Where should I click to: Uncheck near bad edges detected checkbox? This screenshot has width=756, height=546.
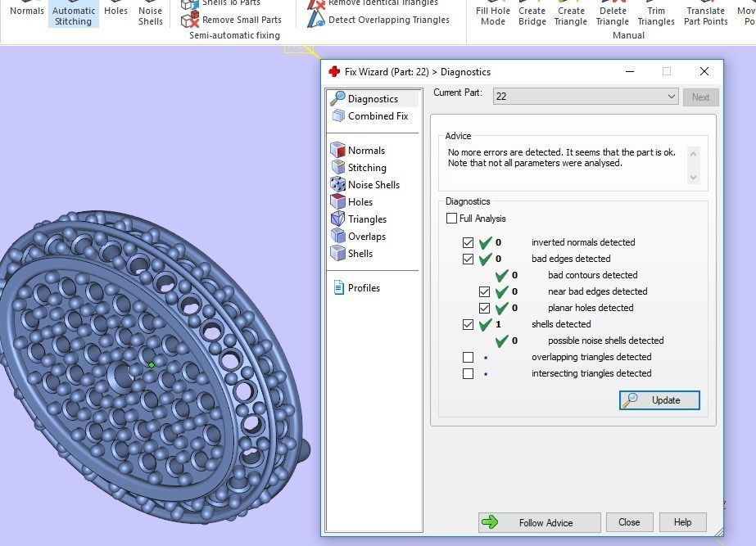pyautogui.click(x=484, y=291)
